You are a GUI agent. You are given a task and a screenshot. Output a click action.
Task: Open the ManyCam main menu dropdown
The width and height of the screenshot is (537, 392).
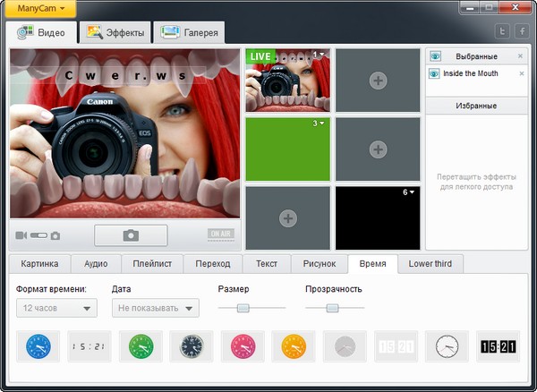click(x=38, y=8)
